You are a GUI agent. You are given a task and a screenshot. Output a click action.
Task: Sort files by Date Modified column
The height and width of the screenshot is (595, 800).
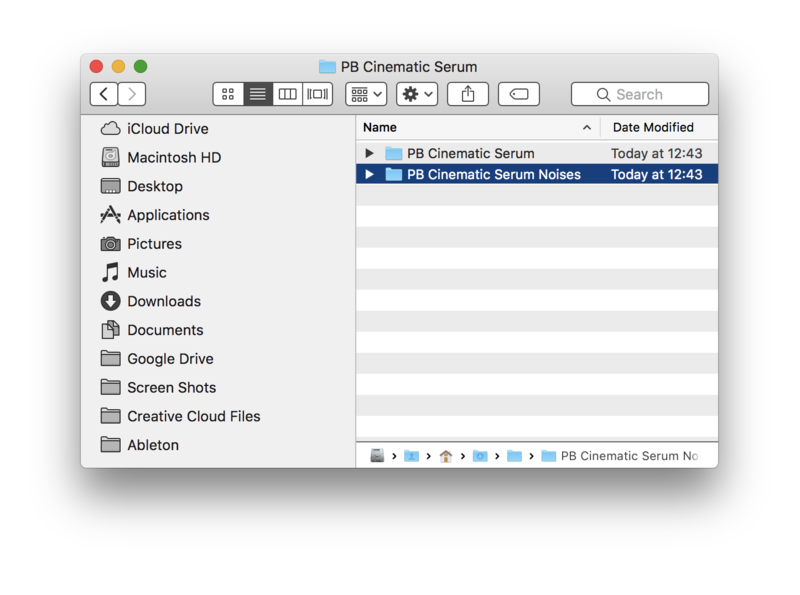click(x=653, y=127)
